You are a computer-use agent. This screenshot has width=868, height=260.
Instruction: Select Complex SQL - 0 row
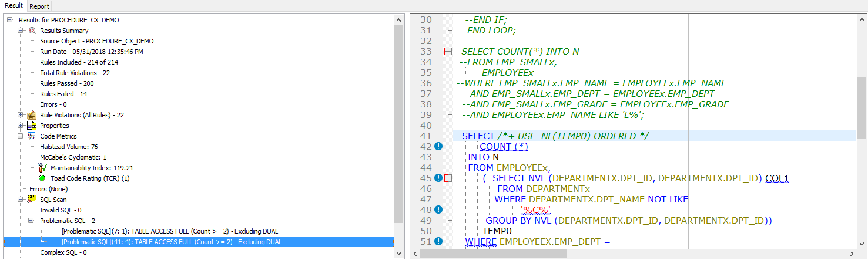click(63, 252)
